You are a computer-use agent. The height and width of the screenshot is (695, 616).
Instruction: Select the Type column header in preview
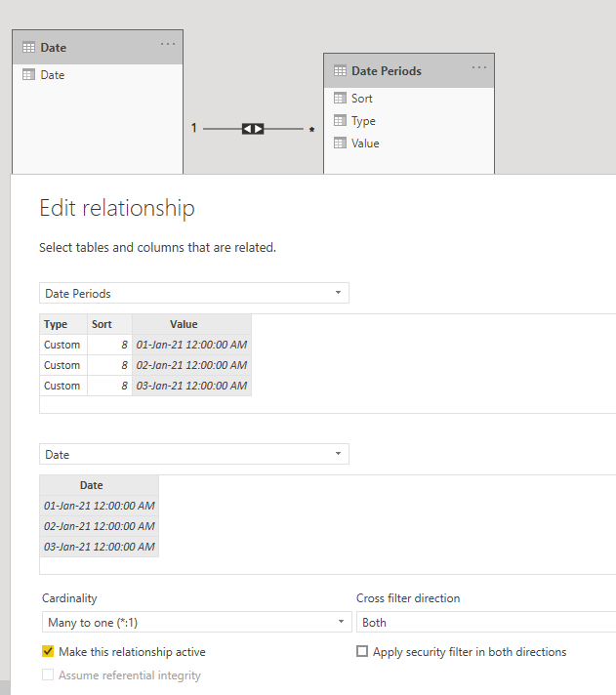pyautogui.click(x=63, y=324)
